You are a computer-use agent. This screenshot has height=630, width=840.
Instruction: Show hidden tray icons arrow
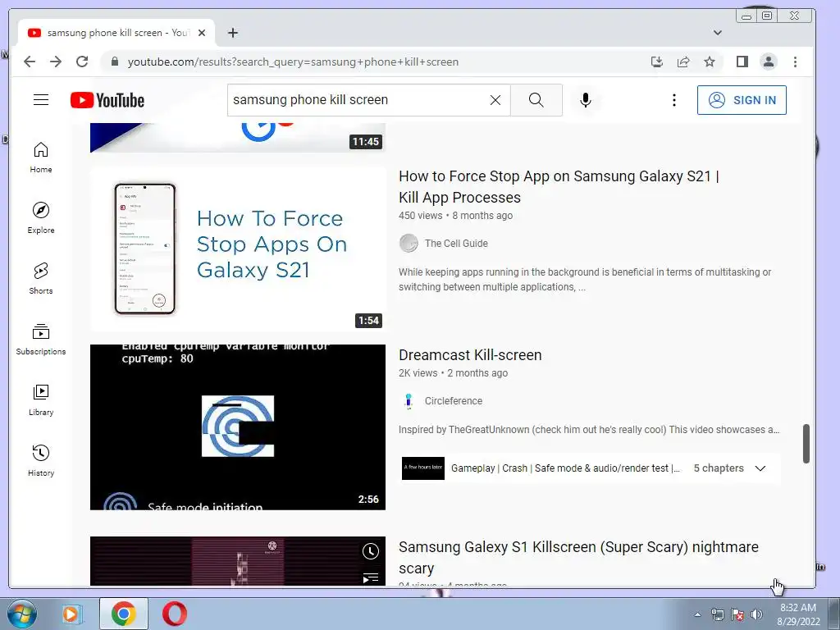tap(697, 614)
